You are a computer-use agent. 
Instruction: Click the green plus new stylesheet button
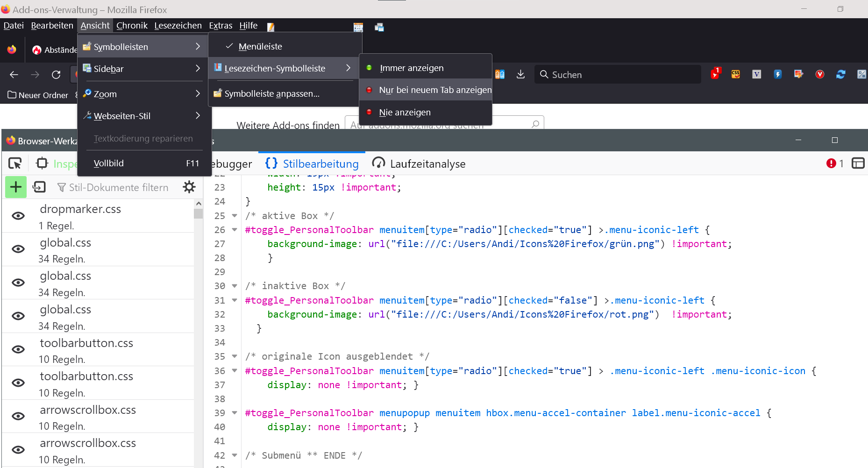(x=16, y=187)
